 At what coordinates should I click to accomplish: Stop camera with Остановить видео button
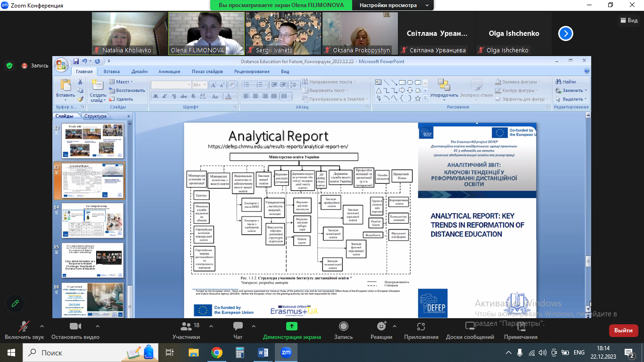point(75,327)
